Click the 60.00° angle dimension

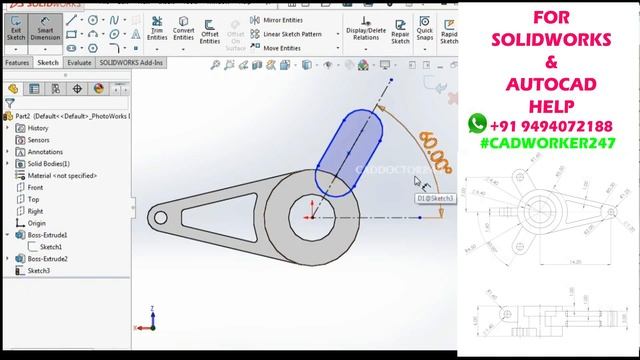click(x=436, y=153)
